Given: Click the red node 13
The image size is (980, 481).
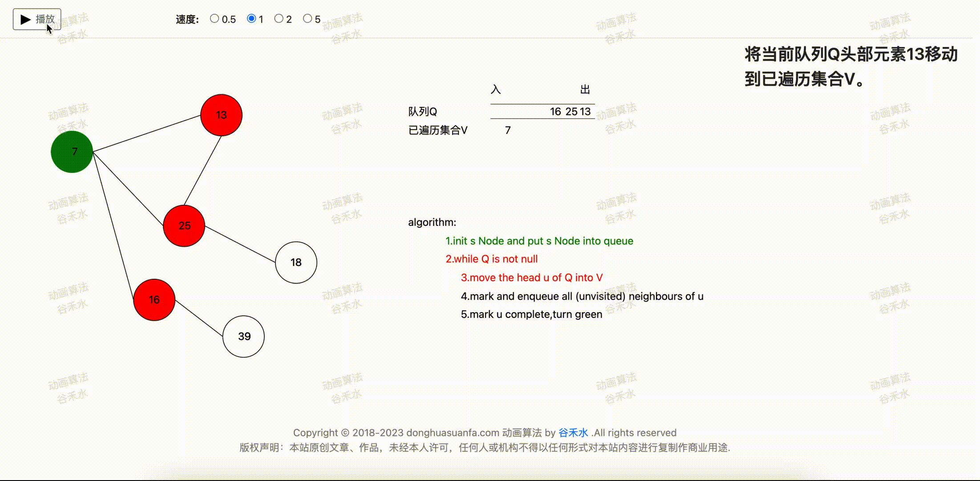Looking at the screenshot, I should click(221, 115).
